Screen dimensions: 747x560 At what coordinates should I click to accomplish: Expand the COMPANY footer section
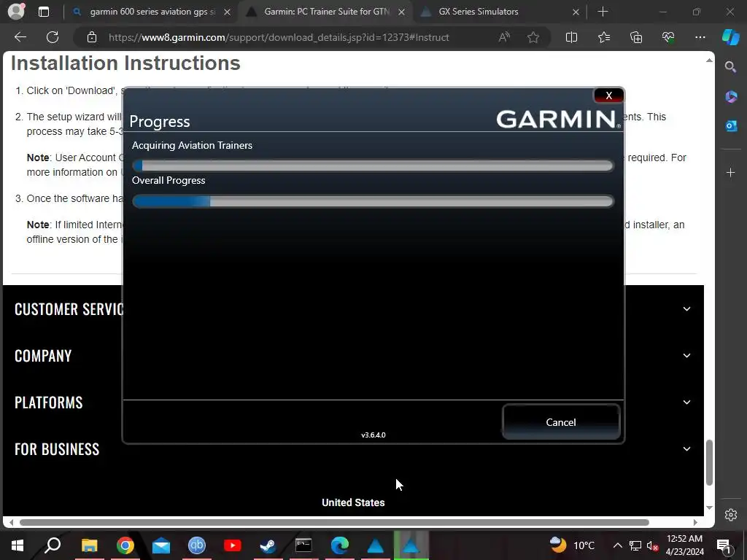click(686, 356)
